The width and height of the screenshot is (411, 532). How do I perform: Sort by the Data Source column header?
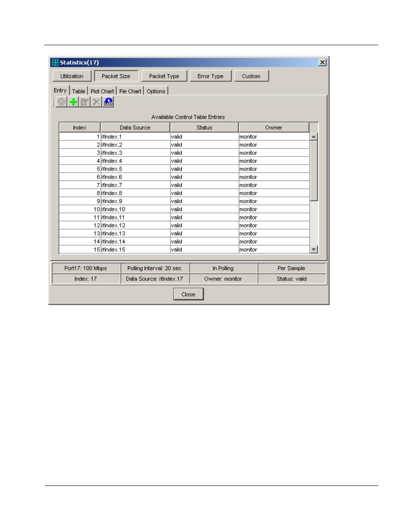[135, 128]
